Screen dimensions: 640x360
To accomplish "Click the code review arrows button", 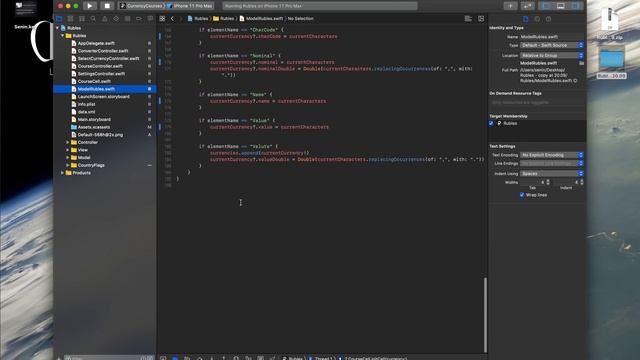I will point(528,6).
